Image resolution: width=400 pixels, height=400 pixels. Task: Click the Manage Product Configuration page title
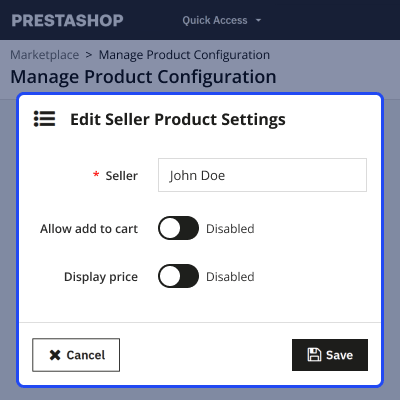point(143,77)
